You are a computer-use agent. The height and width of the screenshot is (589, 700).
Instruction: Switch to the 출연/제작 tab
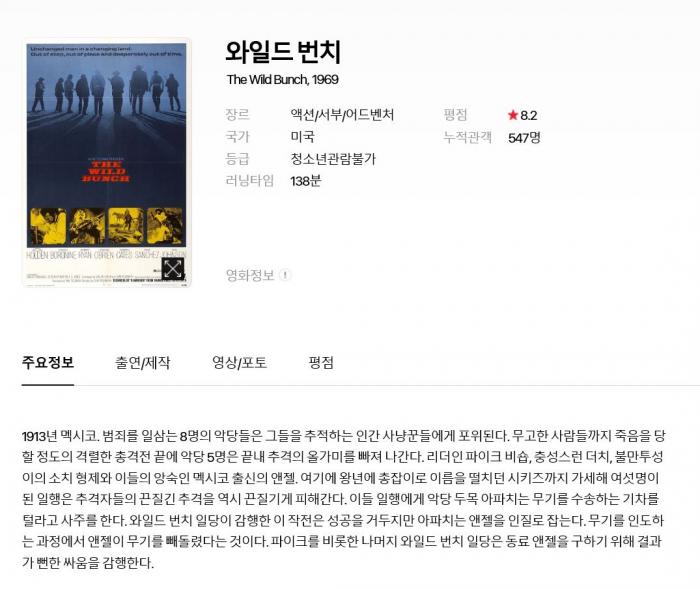143,362
